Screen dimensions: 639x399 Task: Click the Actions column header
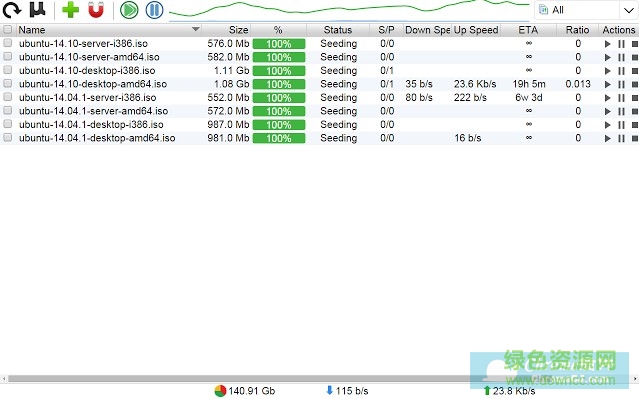click(x=619, y=30)
